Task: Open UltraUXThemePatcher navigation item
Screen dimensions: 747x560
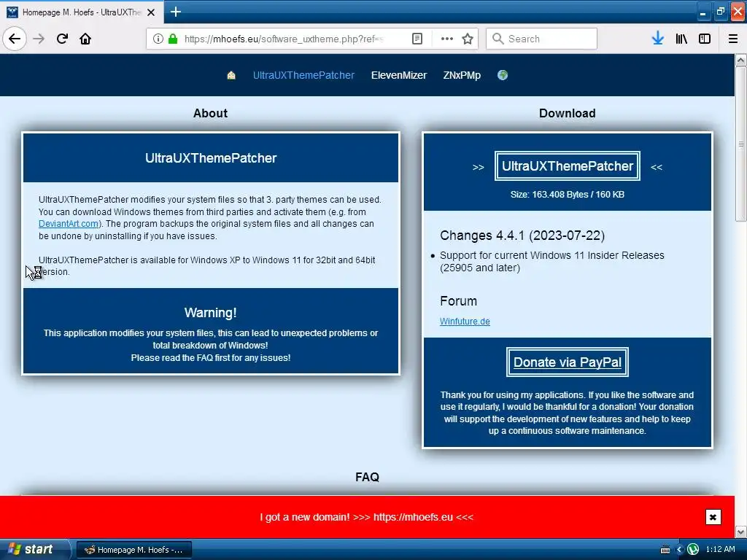Action: [303, 75]
